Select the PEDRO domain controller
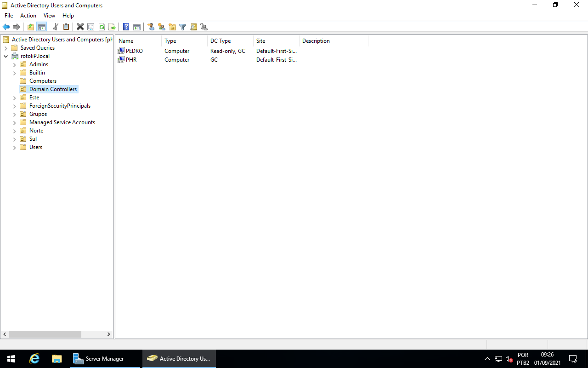588x368 pixels. point(134,51)
